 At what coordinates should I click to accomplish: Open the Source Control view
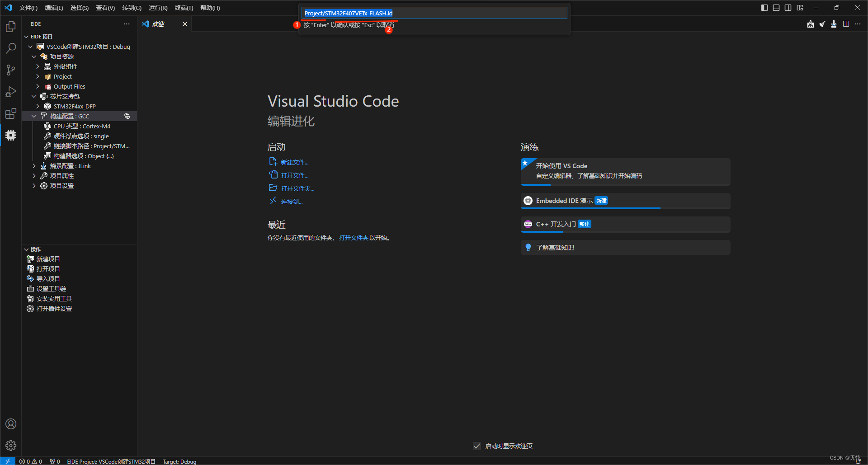11,70
